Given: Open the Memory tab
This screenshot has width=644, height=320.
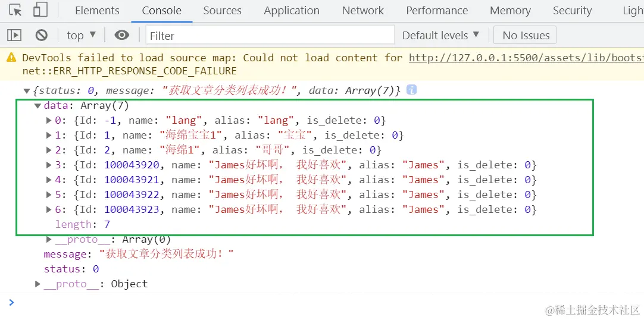Looking at the screenshot, I should point(510,11).
